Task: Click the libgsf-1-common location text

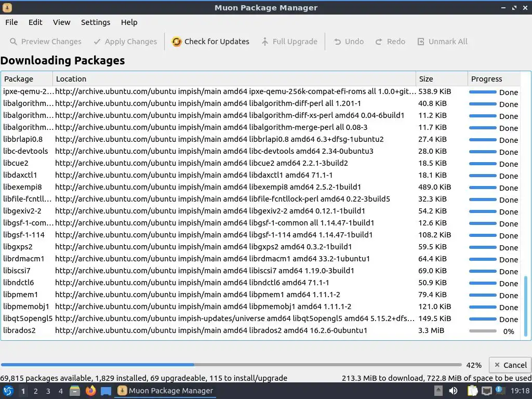Action: click(215, 223)
